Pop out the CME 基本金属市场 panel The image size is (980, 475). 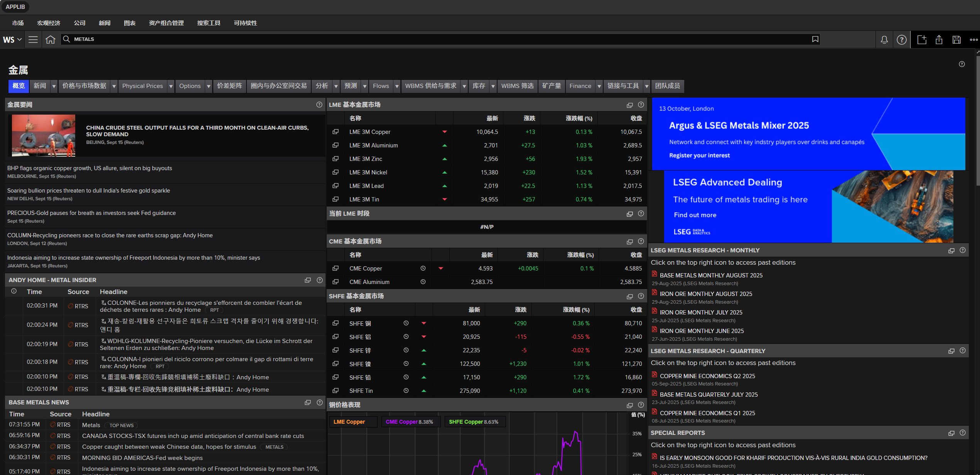[629, 242]
